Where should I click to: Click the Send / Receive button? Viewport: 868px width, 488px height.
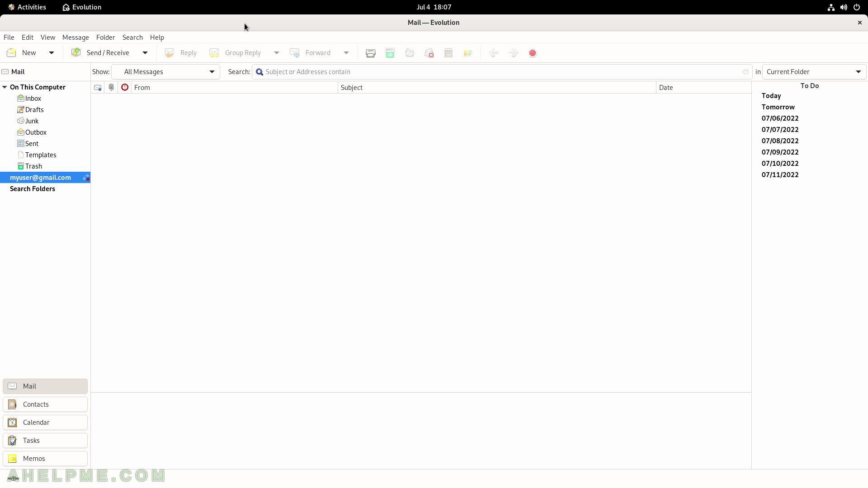pyautogui.click(x=100, y=53)
